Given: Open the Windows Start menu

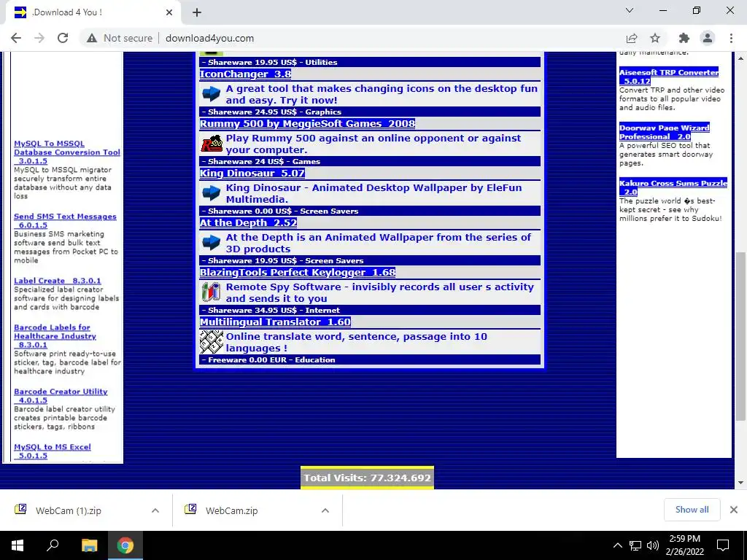Looking at the screenshot, I should [18, 545].
